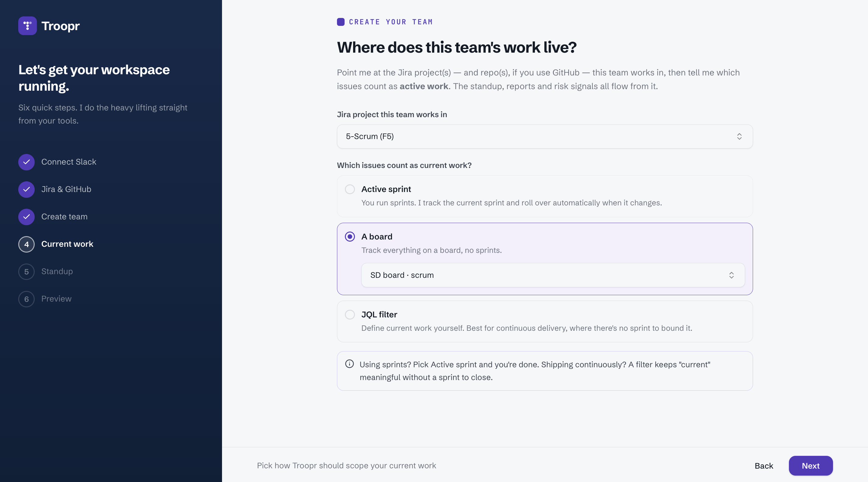Click the Next button

click(x=811, y=466)
